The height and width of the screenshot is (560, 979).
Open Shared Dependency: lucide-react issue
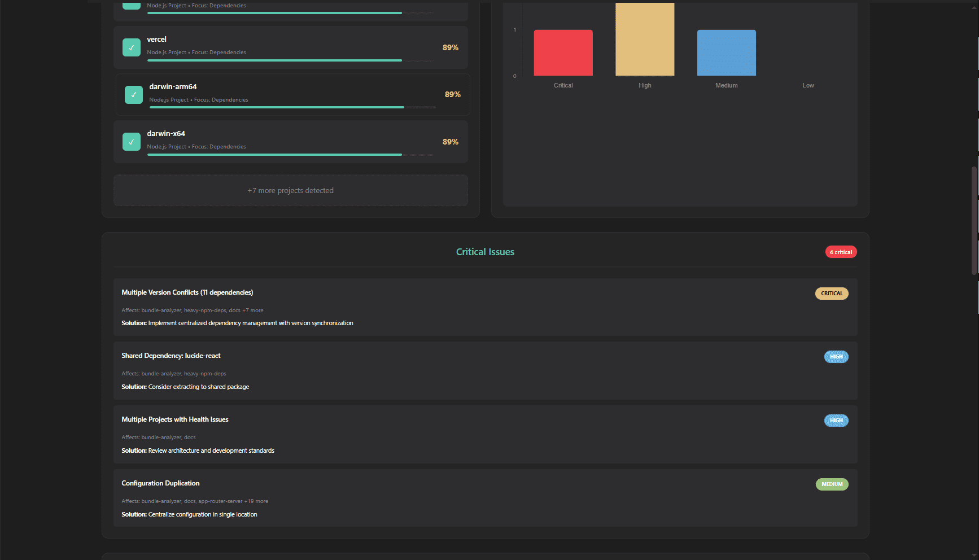[171, 356]
